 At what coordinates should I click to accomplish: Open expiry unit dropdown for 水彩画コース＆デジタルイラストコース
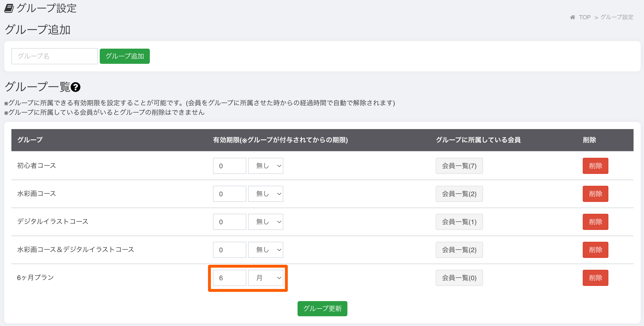tap(265, 250)
